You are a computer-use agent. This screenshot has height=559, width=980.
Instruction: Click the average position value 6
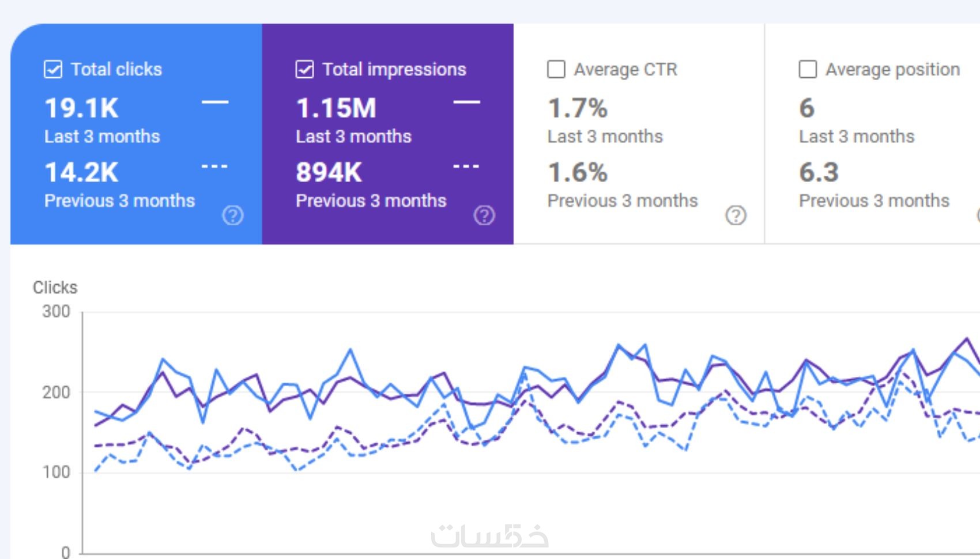[807, 108]
